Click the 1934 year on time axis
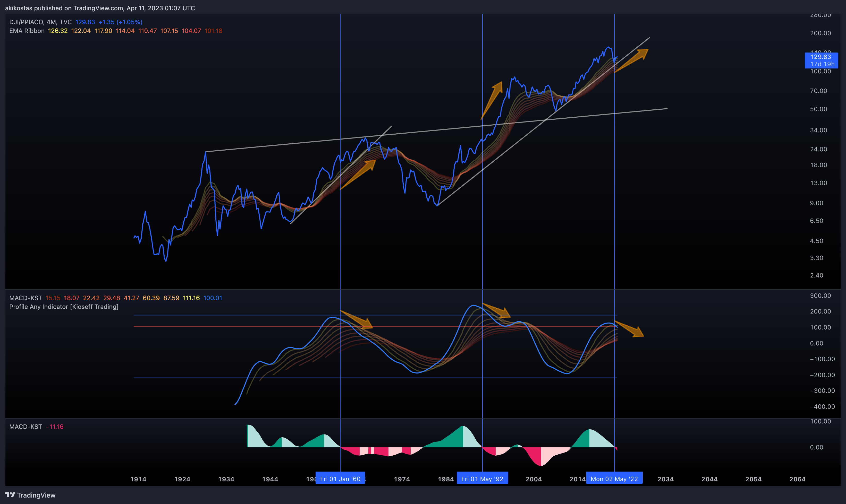Screen dimensions: 846x504 (226, 479)
